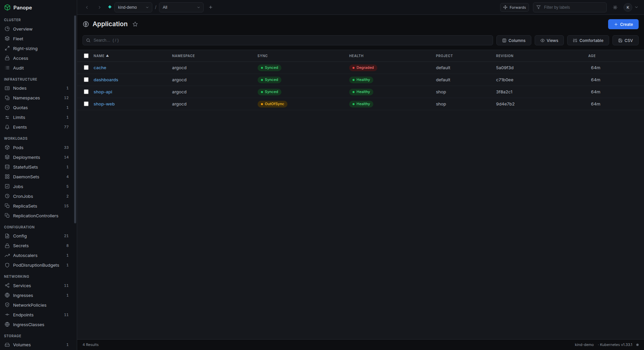Click the Quotas clock icon
Screen dimensions: 644x350
pyautogui.click(x=7, y=107)
